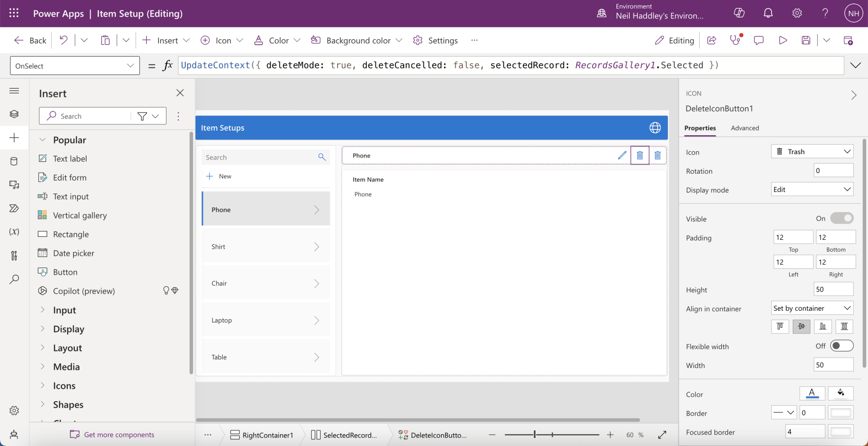
Task: Click the Share icon in toolbar
Action: [x=712, y=41]
